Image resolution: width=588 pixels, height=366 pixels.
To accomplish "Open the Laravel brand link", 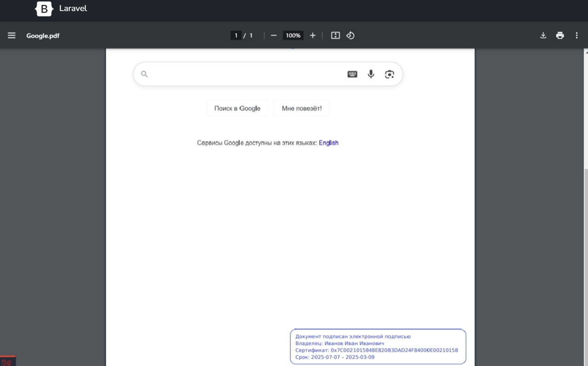I will (x=73, y=9).
